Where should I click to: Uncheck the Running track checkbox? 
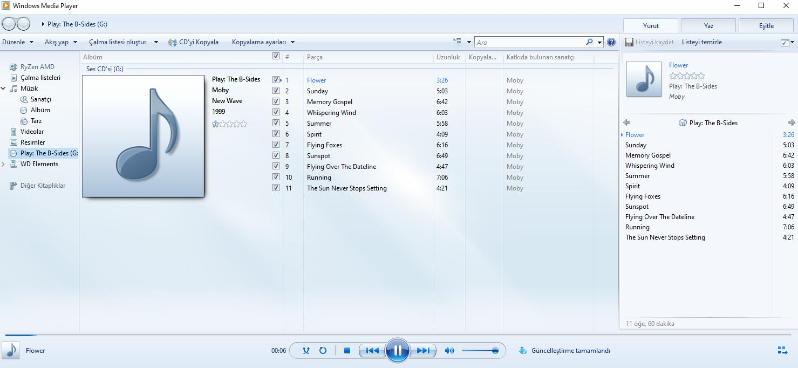click(276, 177)
